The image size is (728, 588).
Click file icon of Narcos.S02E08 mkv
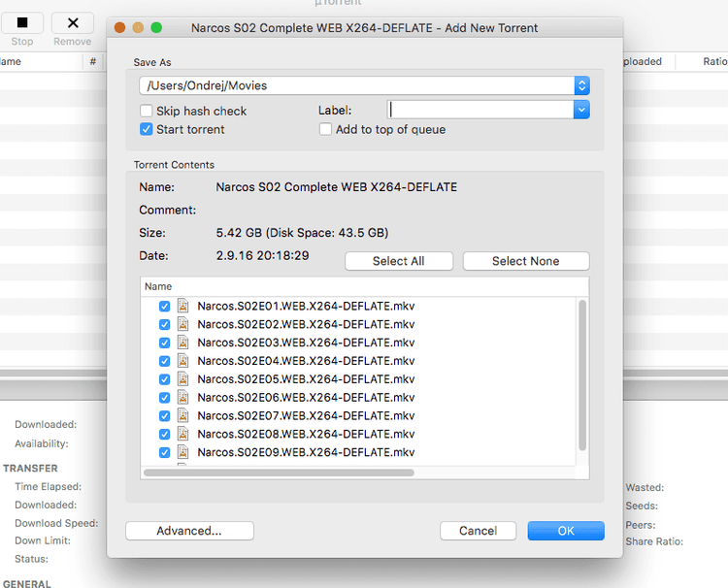click(x=183, y=434)
